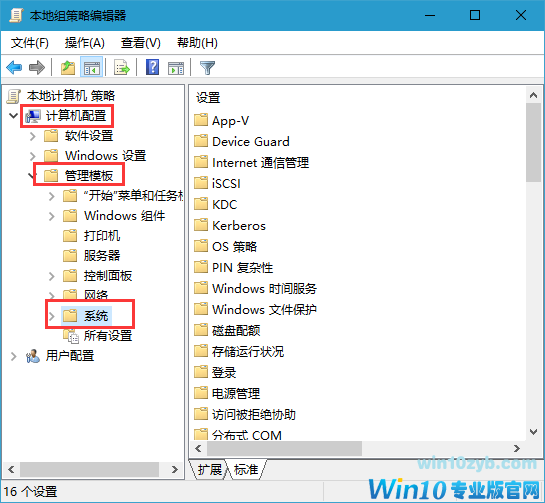Open the 查看(V) menu
Screen dimensions: 545x503
141,43
